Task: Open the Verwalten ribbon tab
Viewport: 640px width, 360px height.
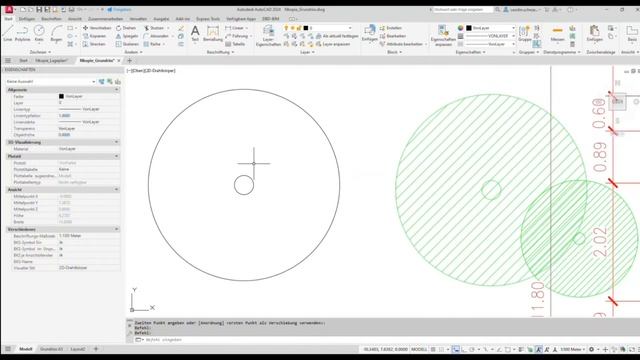Action: tap(138, 19)
